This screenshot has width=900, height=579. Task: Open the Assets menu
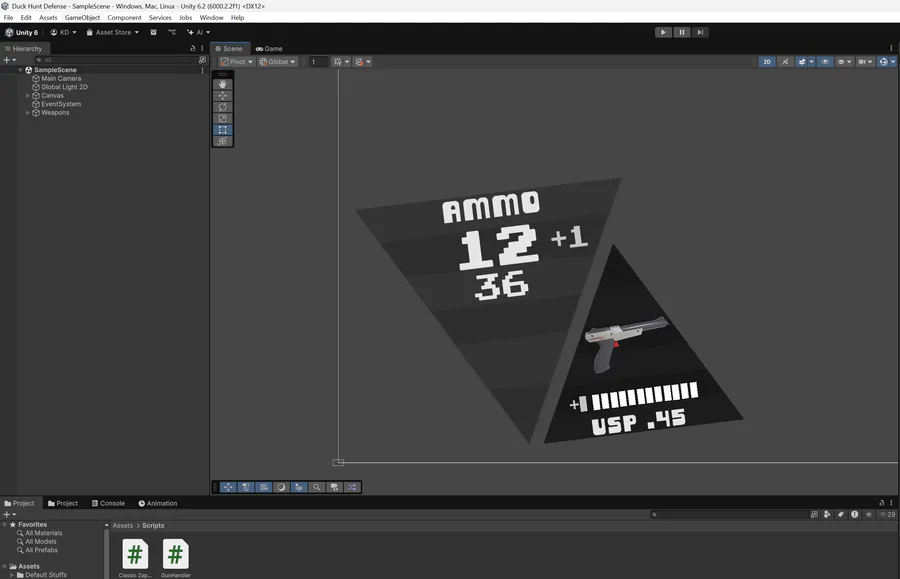(48, 18)
